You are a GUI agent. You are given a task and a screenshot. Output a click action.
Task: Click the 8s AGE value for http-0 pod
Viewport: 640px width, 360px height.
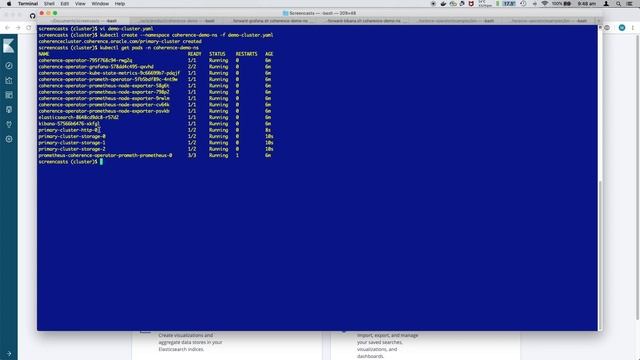[268, 130]
